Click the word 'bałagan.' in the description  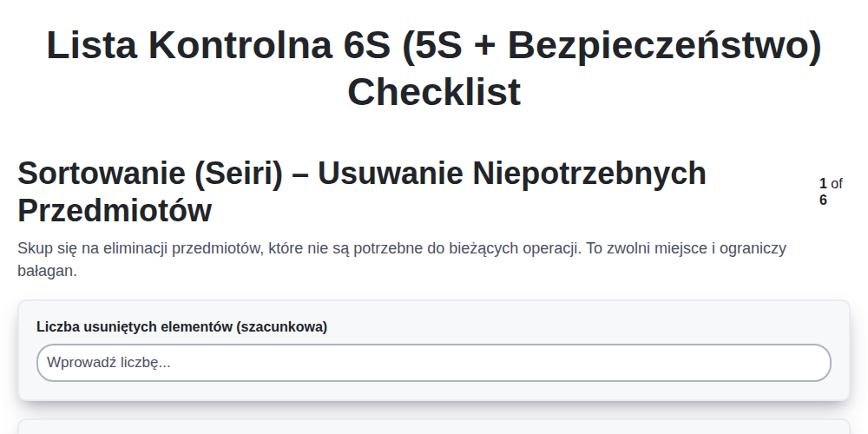47,271
